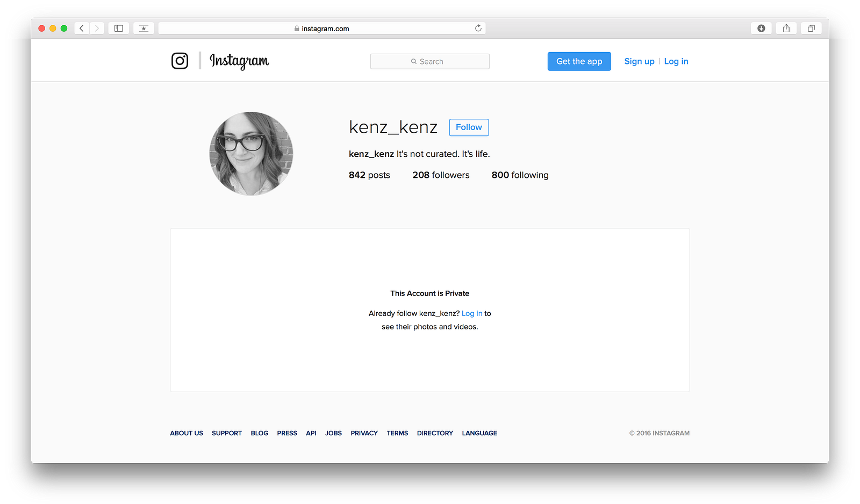Screen dimensions: 860x504
Task: Open API footer link
Action: (311, 433)
